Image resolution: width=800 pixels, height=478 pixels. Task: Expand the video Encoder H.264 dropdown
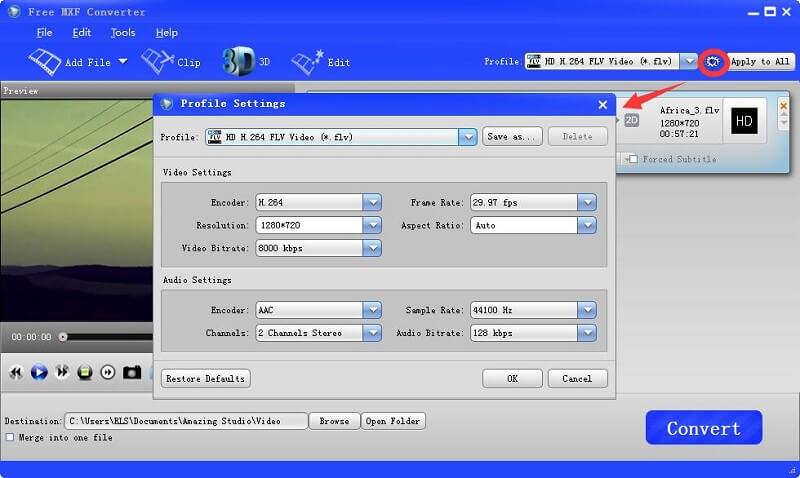pyautogui.click(x=372, y=203)
